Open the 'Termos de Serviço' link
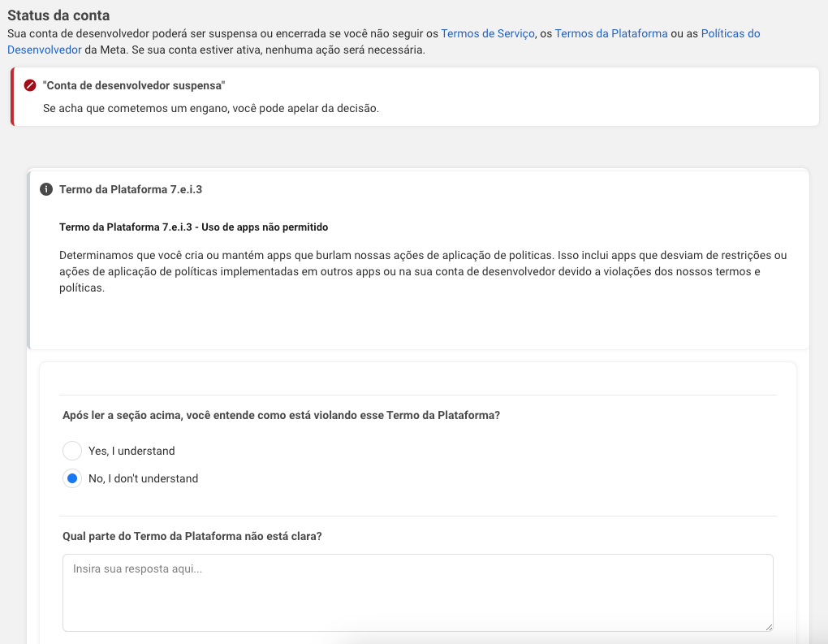The width and height of the screenshot is (828, 644). pyautogui.click(x=486, y=34)
